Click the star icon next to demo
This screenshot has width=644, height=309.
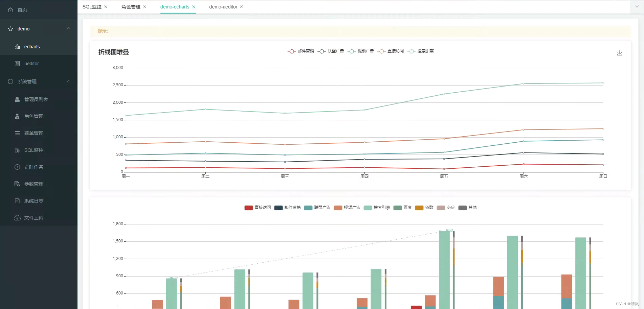(x=10, y=29)
